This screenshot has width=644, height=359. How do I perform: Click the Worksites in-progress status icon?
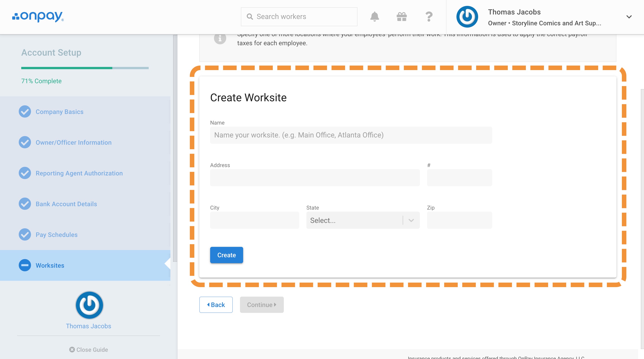tap(25, 265)
